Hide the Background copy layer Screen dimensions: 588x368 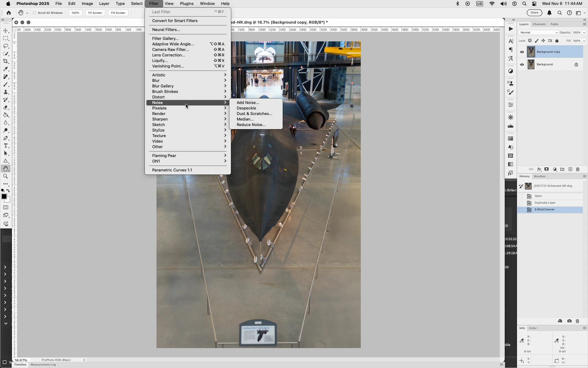coord(522,52)
